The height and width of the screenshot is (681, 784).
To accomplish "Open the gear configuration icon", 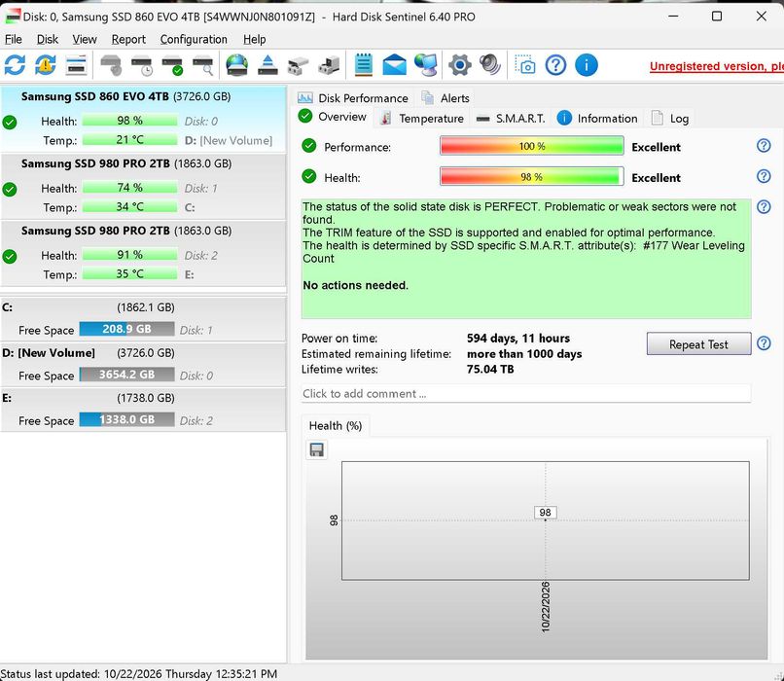I will tap(459, 65).
